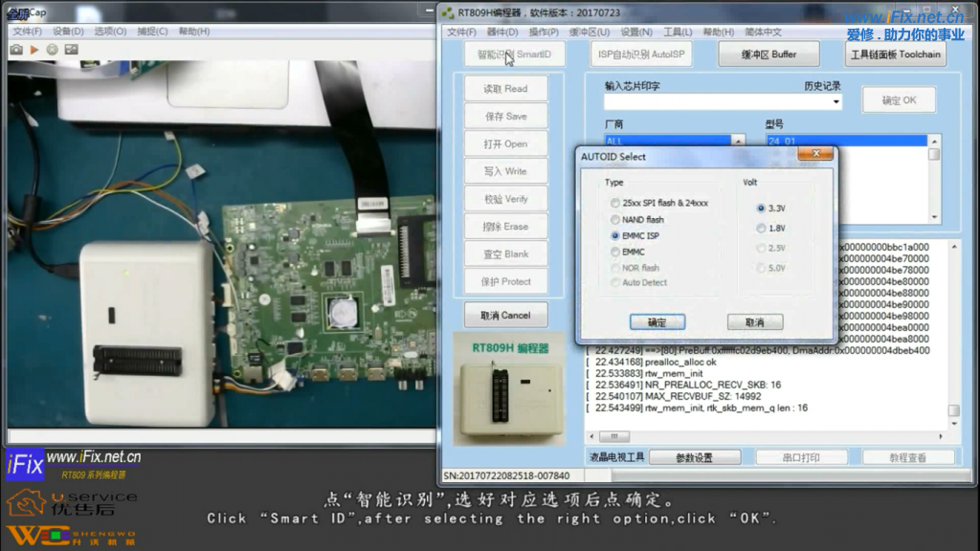980x551 pixels.
Task: Click the round stop icon in capture toolbar
Action: 52,50
